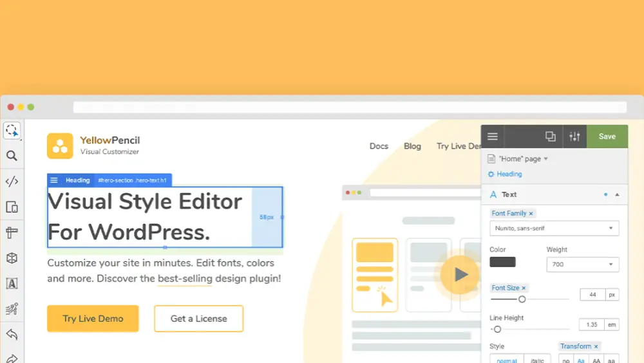Open the design sliders settings icon
Image resolution: width=644 pixels, height=363 pixels.
point(574,136)
